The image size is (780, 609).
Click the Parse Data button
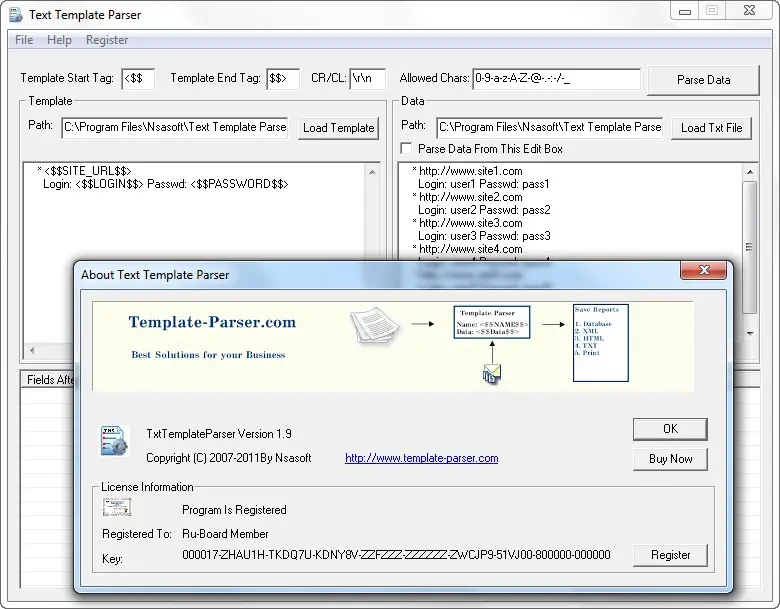tap(703, 80)
